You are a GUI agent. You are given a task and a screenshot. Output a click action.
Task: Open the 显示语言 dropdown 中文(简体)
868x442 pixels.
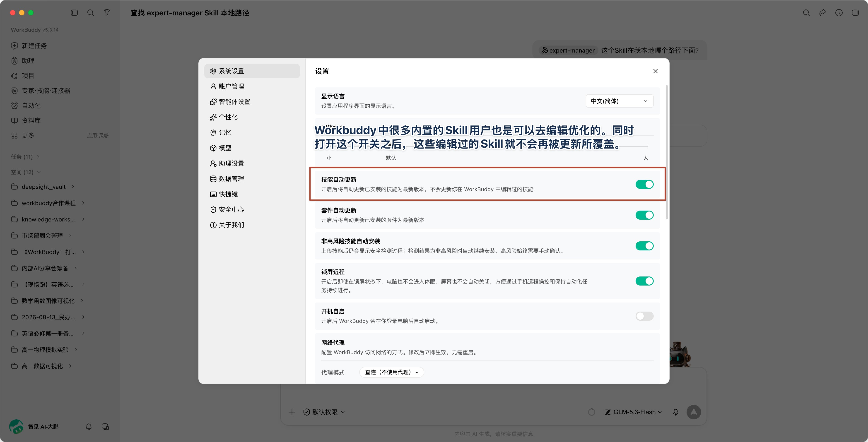tap(619, 101)
